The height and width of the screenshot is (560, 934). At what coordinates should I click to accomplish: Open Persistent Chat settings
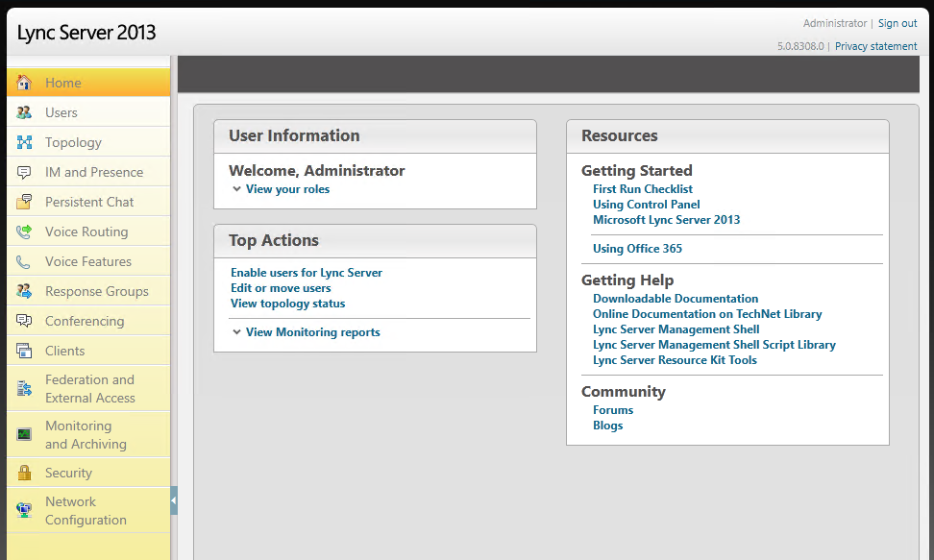(x=88, y=202)
